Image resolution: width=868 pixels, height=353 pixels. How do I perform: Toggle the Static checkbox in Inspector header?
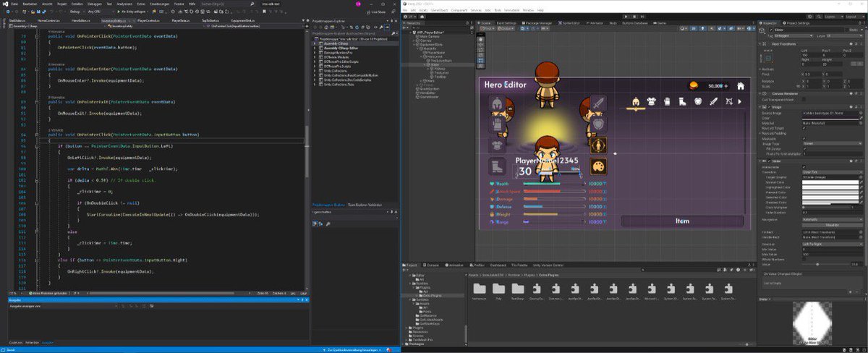846,29
